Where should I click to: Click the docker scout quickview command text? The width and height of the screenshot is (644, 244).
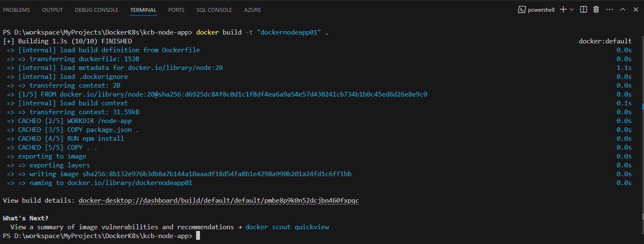(x=287, y=227)
